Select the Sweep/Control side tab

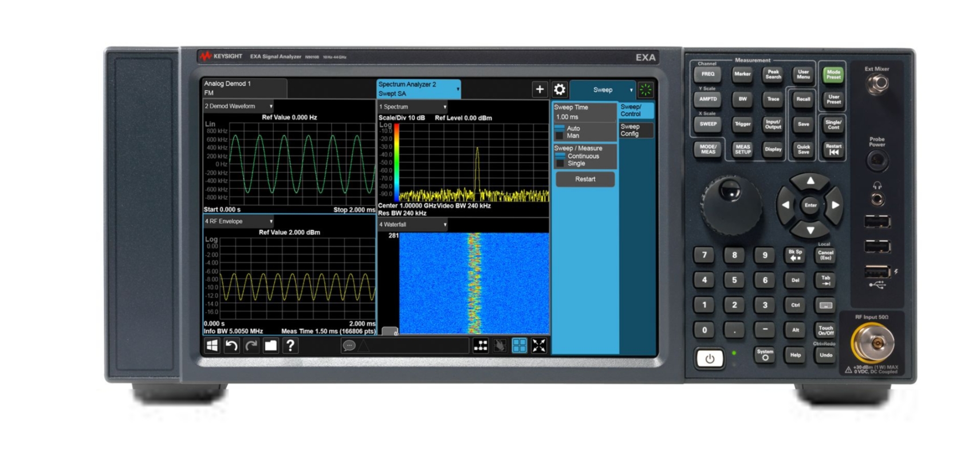click(x=636, y=110)
